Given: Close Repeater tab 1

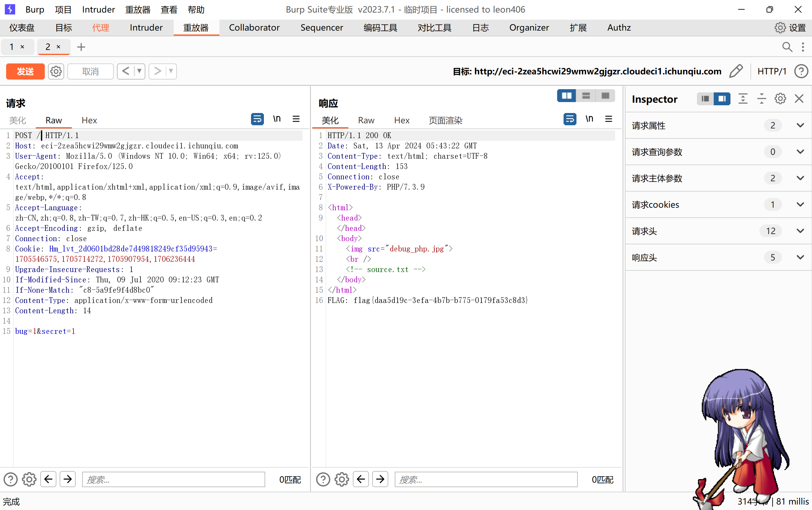Looking at the screenshot, I should pos(22,47).
